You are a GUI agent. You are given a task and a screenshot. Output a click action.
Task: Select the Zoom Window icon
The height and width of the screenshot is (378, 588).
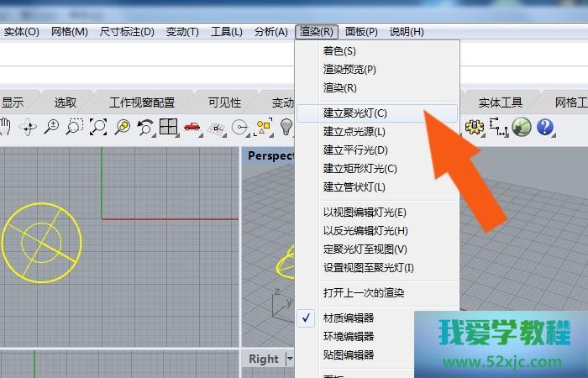pos(76,127)
